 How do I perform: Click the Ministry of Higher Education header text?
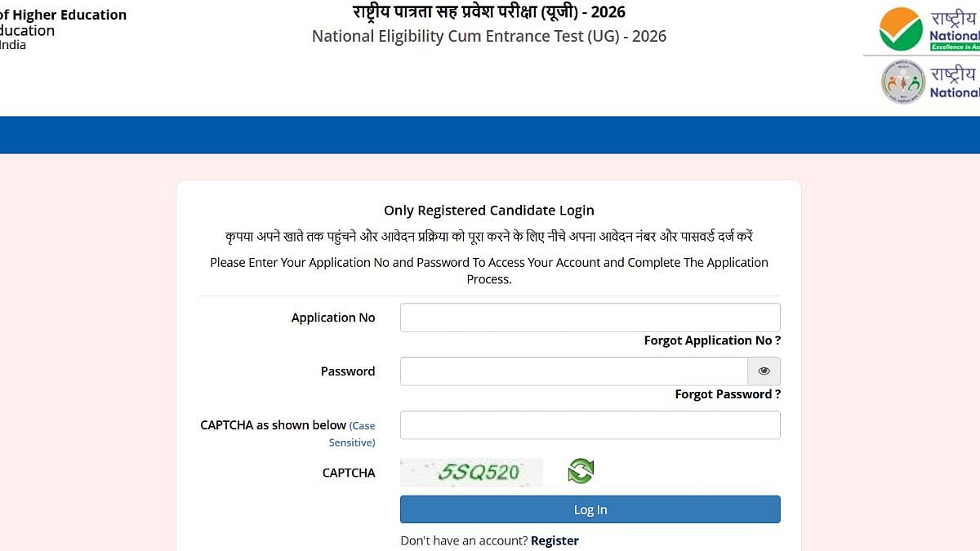pyautogui.click(x=63, y=15)
